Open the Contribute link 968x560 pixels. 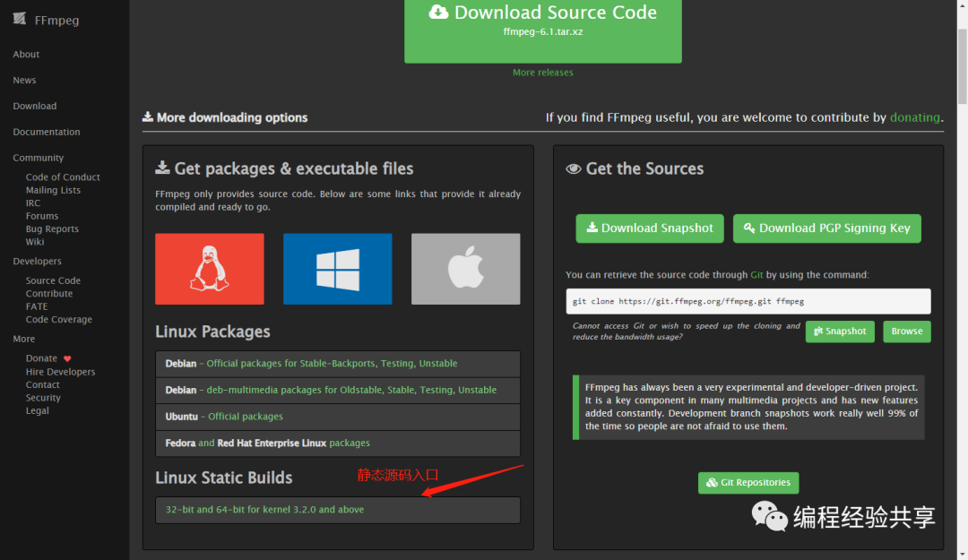click(x=48, y=294)
